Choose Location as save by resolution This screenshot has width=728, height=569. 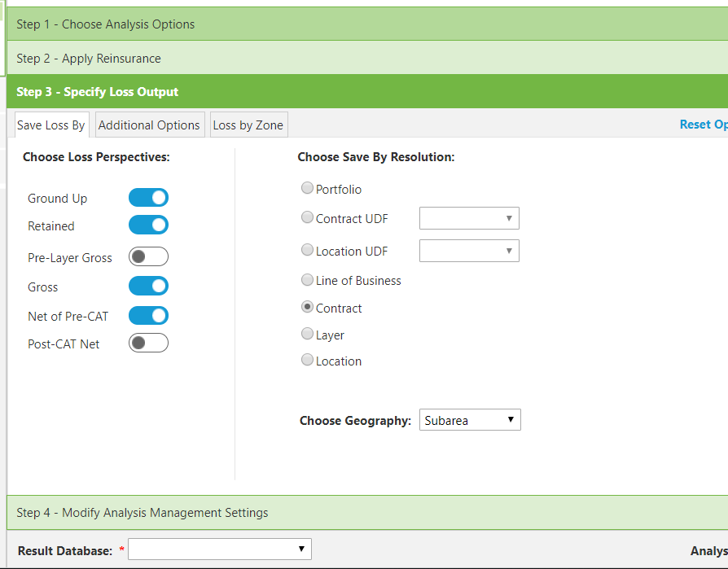[x=307, y=360]
